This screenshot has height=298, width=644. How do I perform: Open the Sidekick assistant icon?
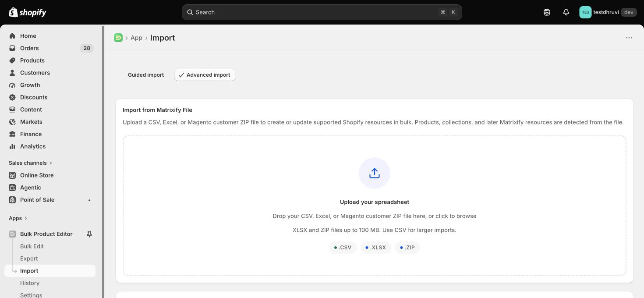[547, 12]
